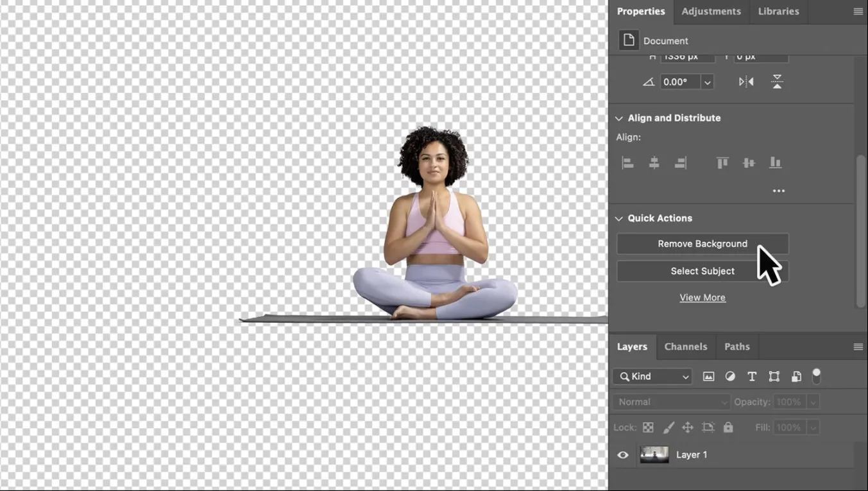Image resolution: width=868 pixels, height=491 pixels.
Task: Toggle Layer 1 visibility eye
Action: [623, 455]
